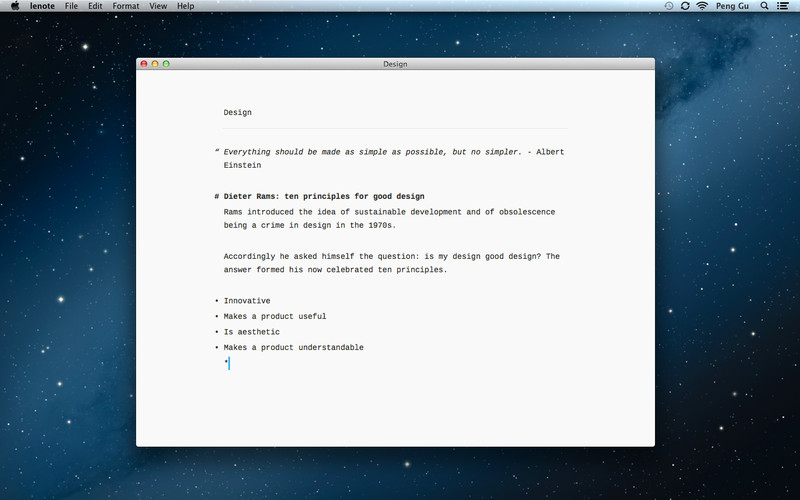Click the sync status icon in menu bar
The width and height of the screenshot is (800, 500).
[685, 6]
